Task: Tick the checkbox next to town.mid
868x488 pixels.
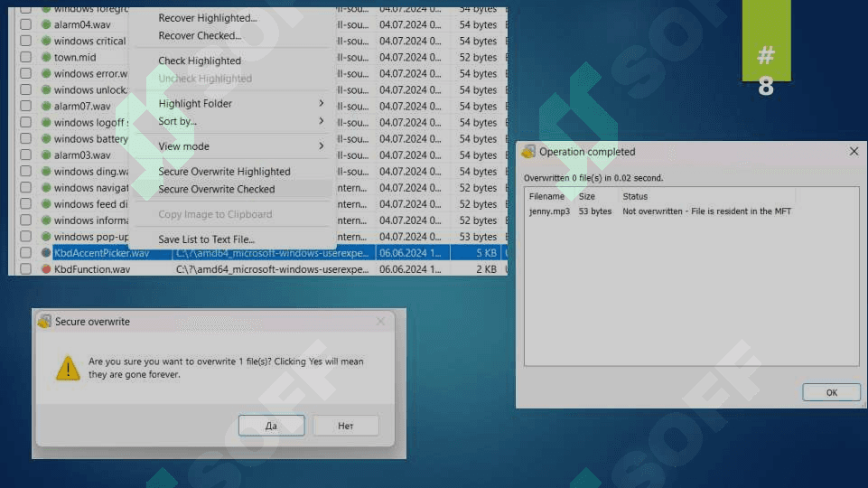Action: pos(25,58)
